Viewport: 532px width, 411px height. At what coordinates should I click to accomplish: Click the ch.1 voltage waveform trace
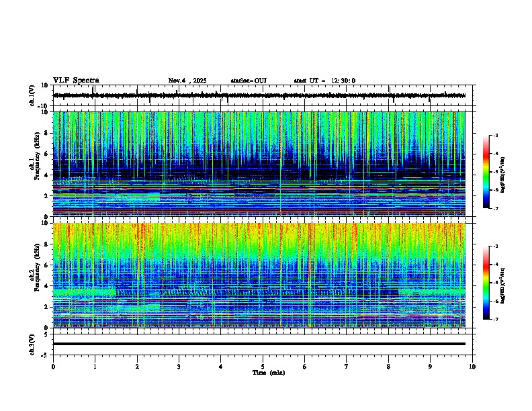[x=259, y=95]
